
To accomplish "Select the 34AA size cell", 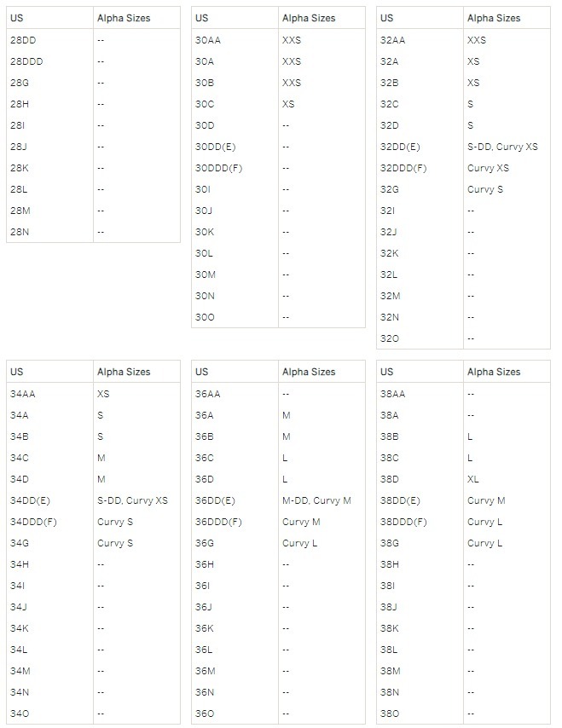I will pos(23,394).
